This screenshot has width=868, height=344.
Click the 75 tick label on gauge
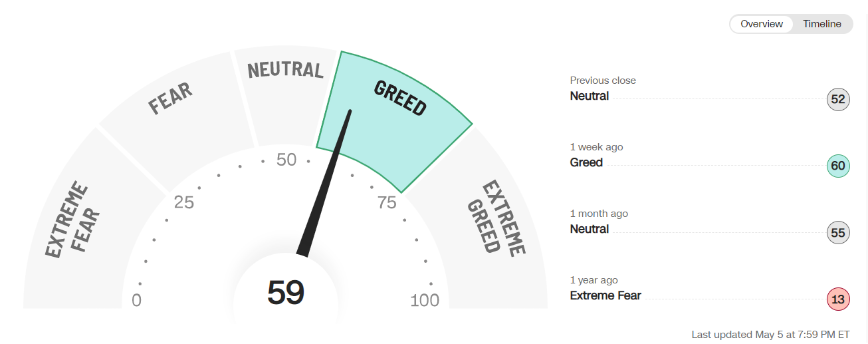387,203
